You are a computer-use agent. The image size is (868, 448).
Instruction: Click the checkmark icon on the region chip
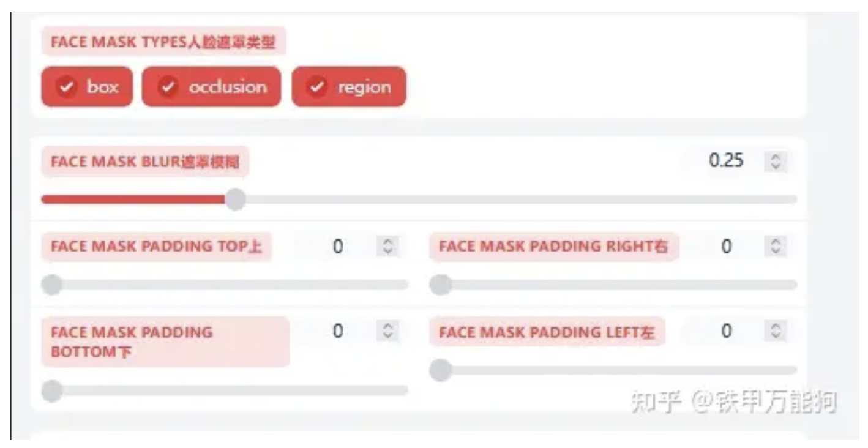318,87
